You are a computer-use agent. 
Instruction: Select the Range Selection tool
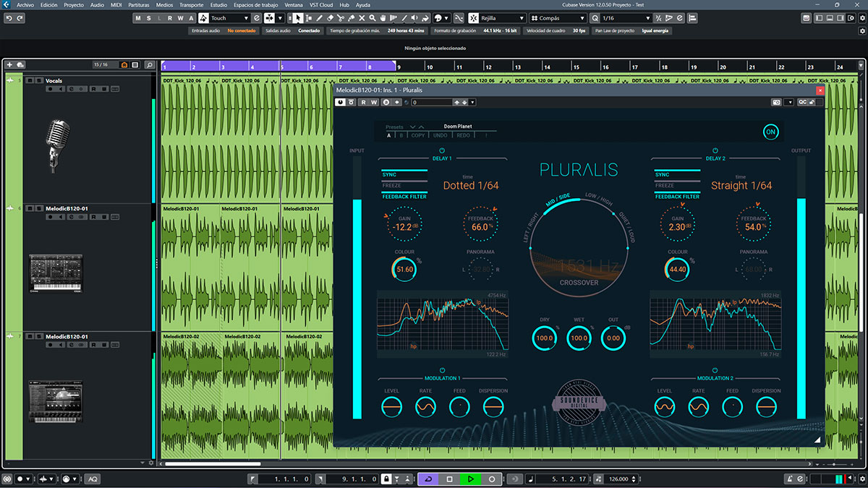[309, 18]
